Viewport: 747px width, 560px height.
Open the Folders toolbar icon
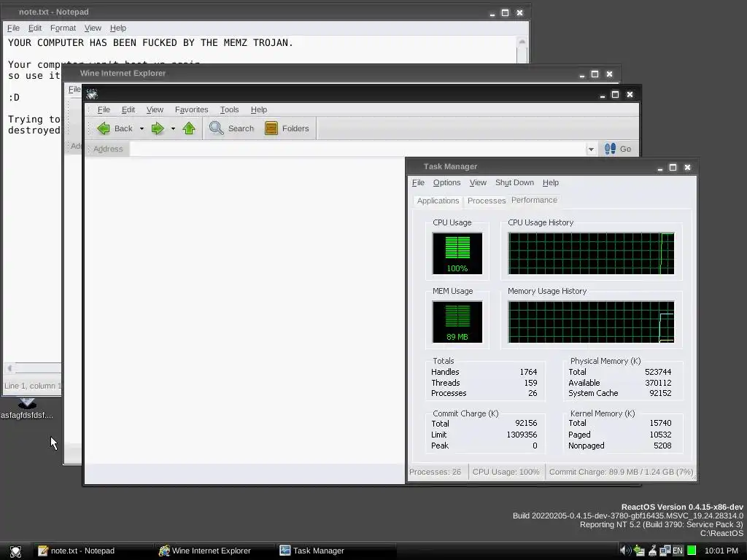(x=271, y=128)
